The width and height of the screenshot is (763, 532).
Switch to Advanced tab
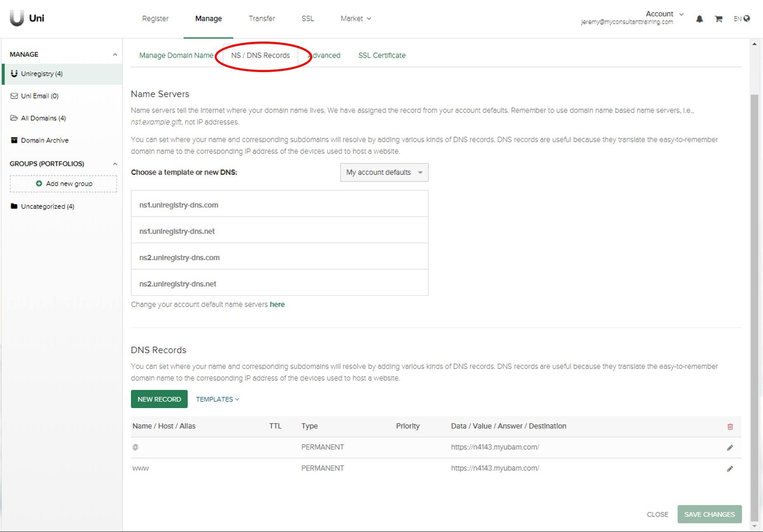(325, 56)
